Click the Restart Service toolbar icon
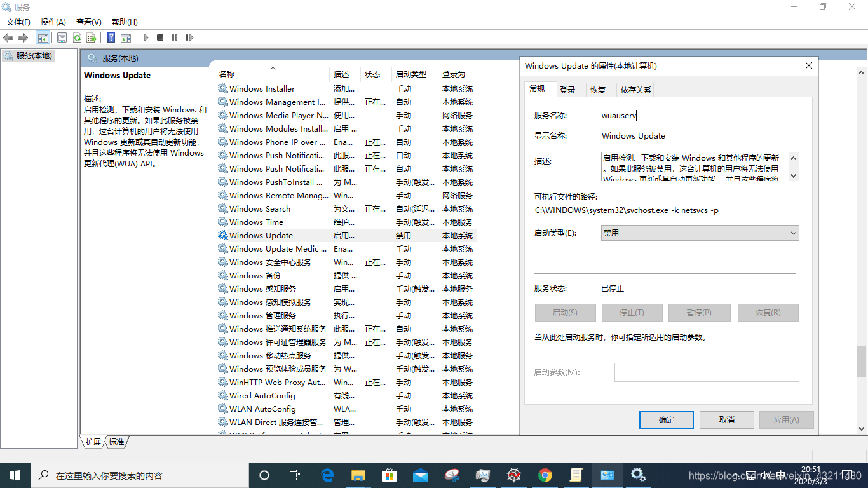The width and height of the screenshot is (868, 488). [x=189, y=37]
